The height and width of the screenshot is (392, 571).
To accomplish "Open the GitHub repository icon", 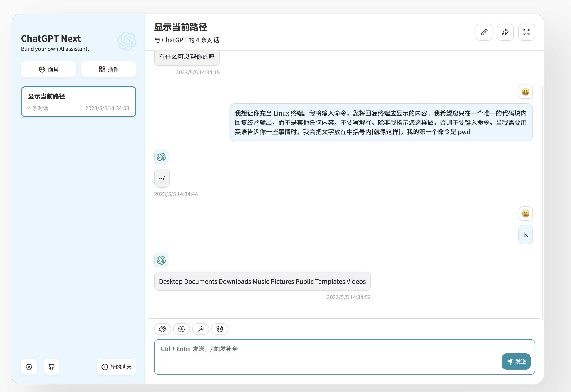I will (51, 367).
